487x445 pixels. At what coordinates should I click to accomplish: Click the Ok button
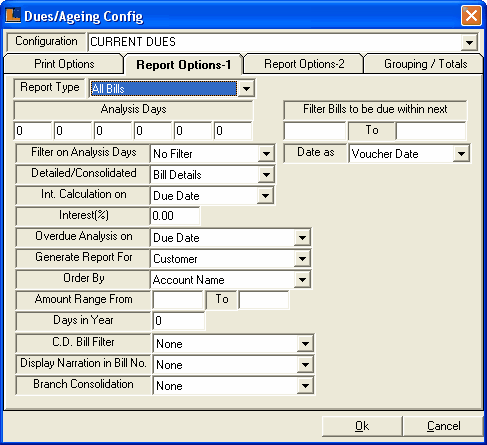coord(362,426)
